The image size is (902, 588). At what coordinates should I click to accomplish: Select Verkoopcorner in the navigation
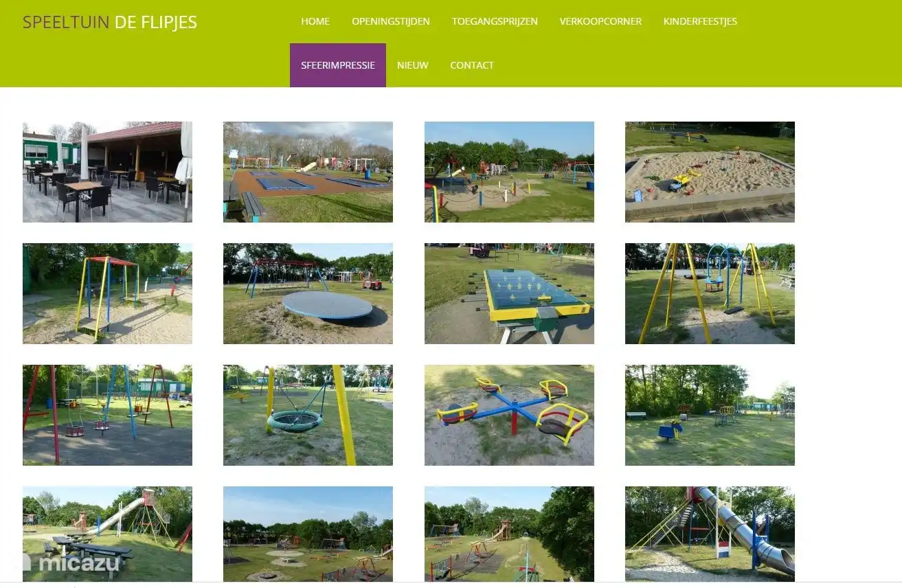600,21
